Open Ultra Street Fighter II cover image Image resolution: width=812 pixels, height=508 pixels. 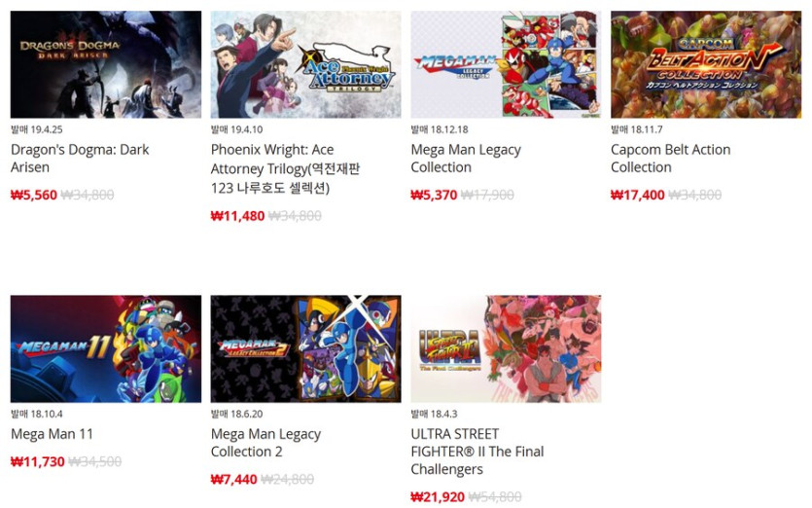506,348
